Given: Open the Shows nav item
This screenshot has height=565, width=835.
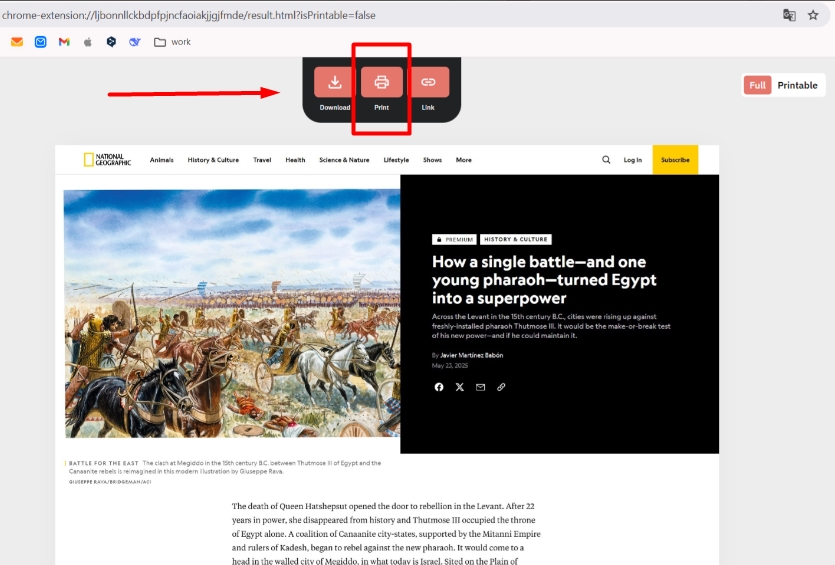Looking at the screenshot, I should coord(432,160).
